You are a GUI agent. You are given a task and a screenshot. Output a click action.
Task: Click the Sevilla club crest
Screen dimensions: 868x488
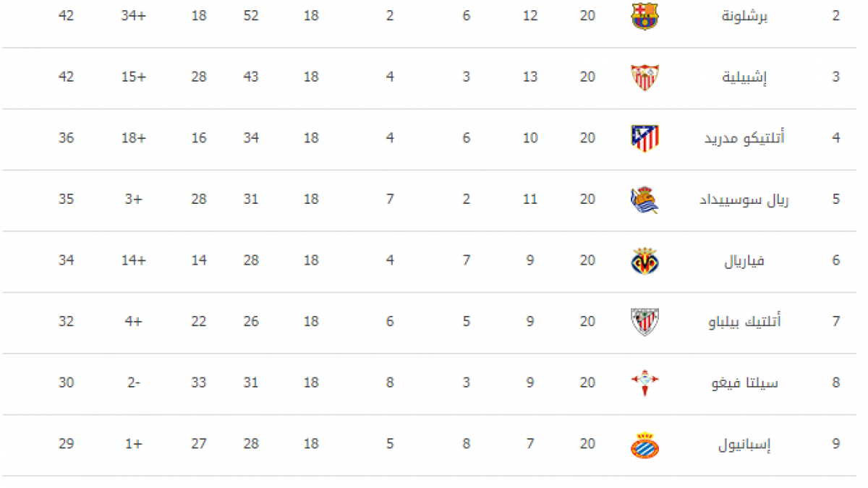coord(644,77)
